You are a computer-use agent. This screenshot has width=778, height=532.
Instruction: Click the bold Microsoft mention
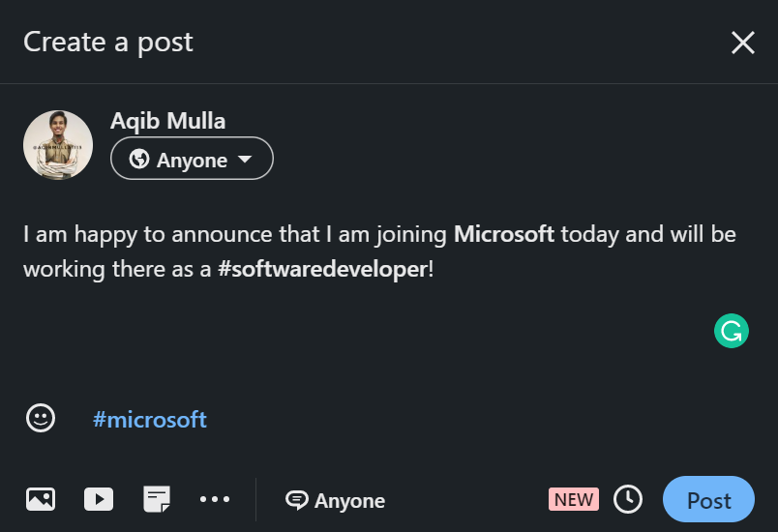pos(503,234)
